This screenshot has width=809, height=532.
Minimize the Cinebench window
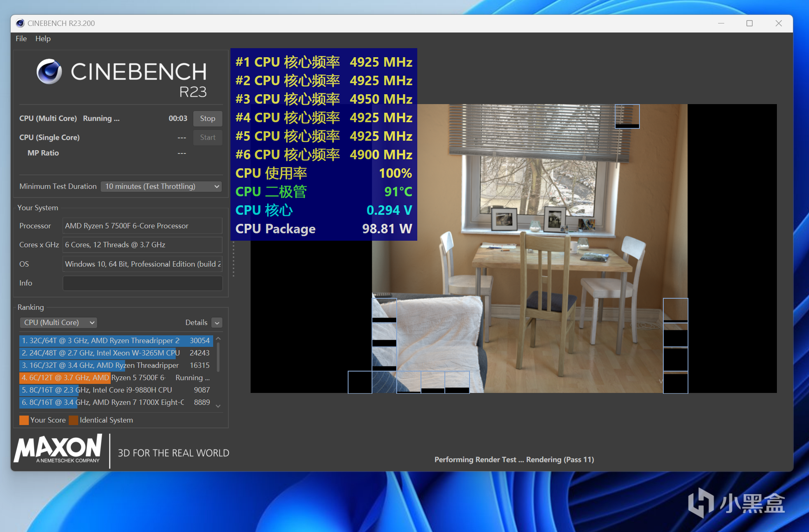pos(721,23)
